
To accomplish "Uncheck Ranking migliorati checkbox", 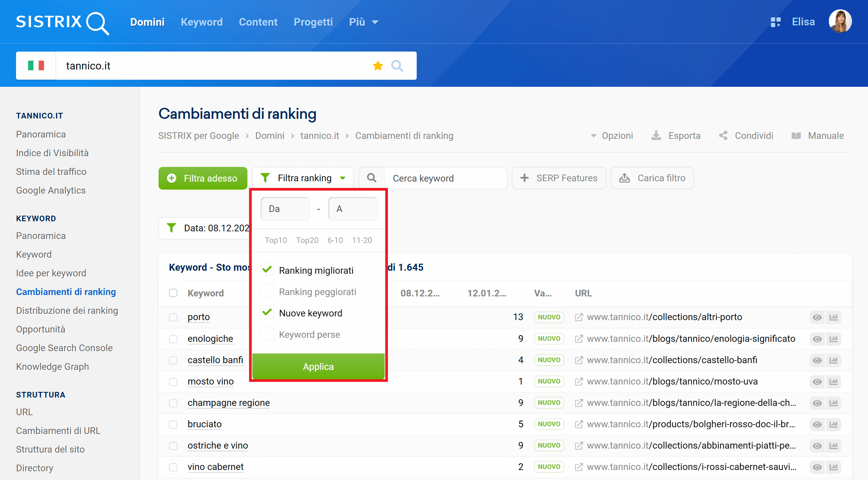I will 267,270.
